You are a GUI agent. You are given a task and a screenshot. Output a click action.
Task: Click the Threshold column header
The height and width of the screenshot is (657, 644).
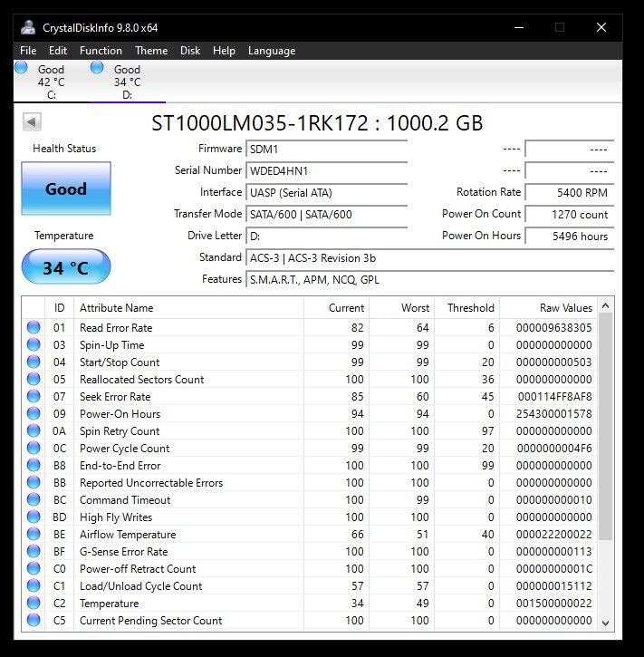(x=466, y=308)
